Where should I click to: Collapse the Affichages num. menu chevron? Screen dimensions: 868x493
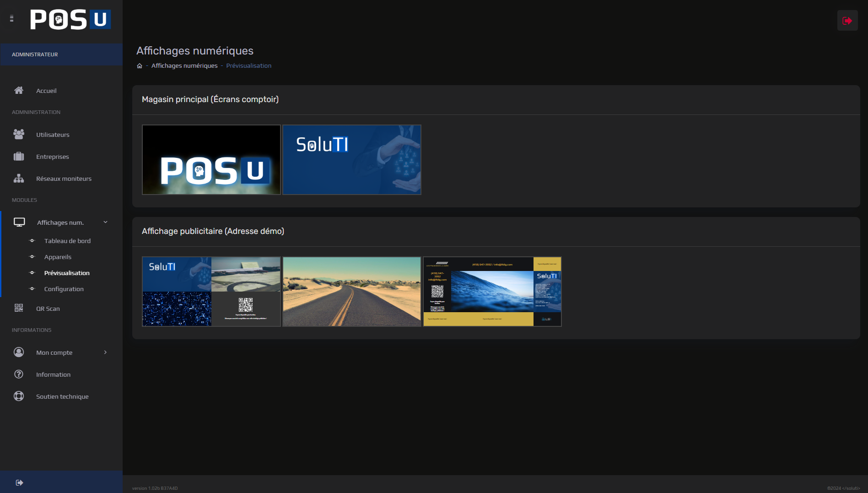click(105, 222)
